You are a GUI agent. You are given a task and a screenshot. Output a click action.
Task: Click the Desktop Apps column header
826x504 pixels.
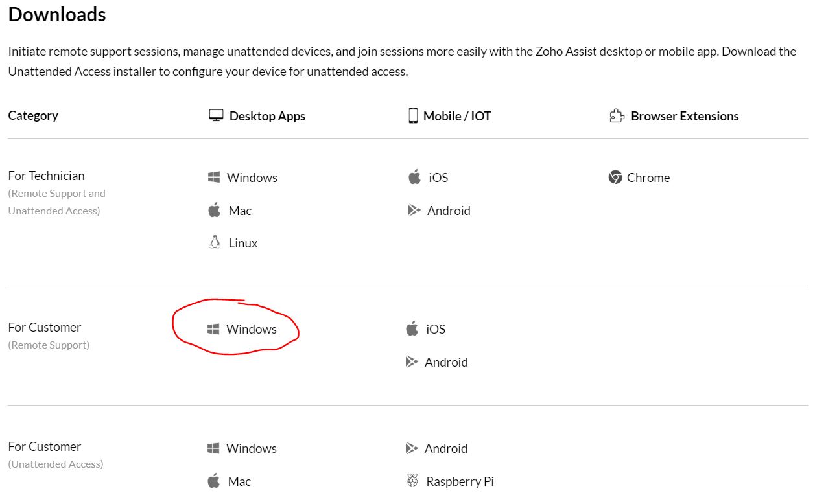coord(266,116)
